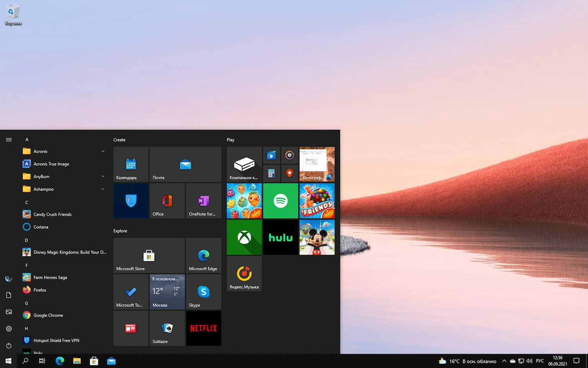Click the letter F index header

(x=27, y=265)
